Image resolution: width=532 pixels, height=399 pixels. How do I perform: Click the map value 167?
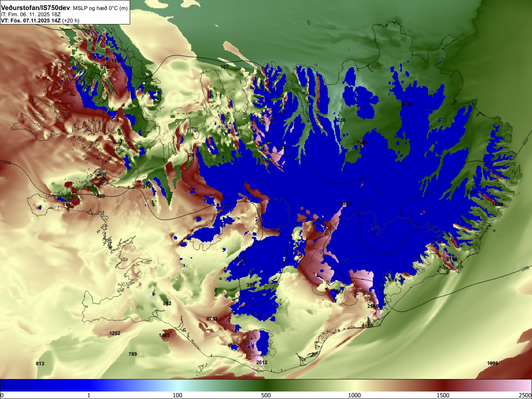pyautogui.click(x=224, y=67)
